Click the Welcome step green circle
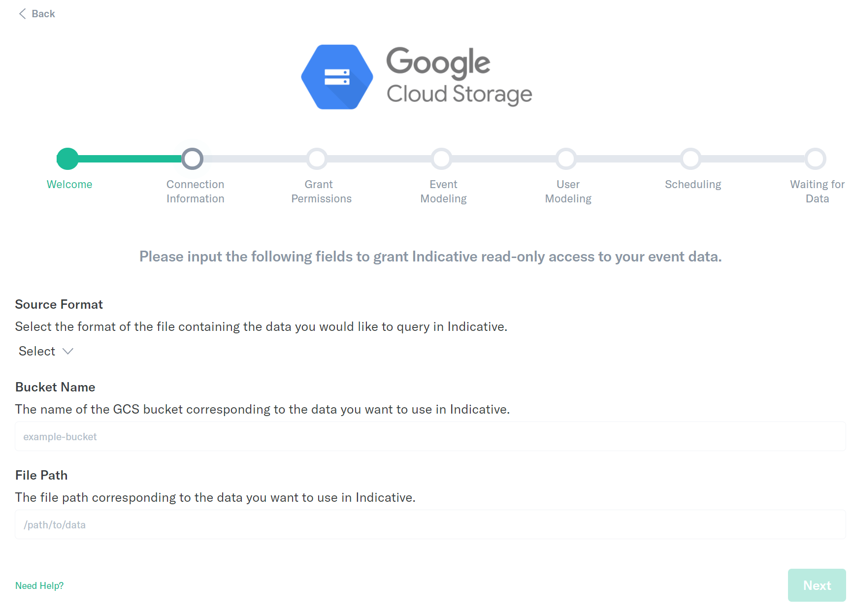The height and width of the screenshot is (616, 853). [68, 159]
